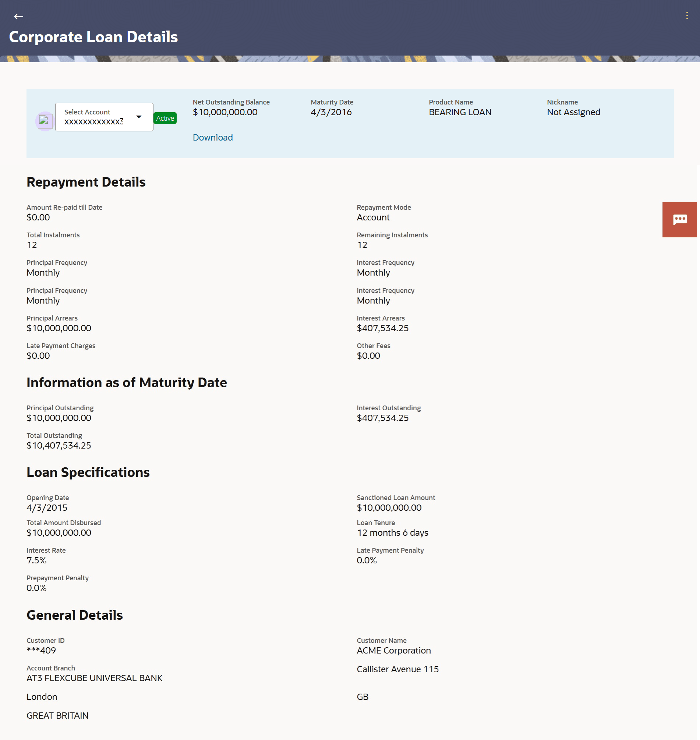Click the Corporate Loan Details page title
Image resolution: width=700 pixels, height=740 pixels.
point(93,37)
